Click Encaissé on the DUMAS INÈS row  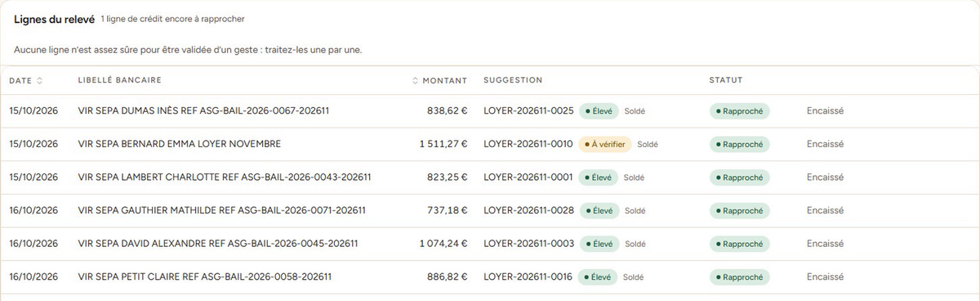(825, 110)
